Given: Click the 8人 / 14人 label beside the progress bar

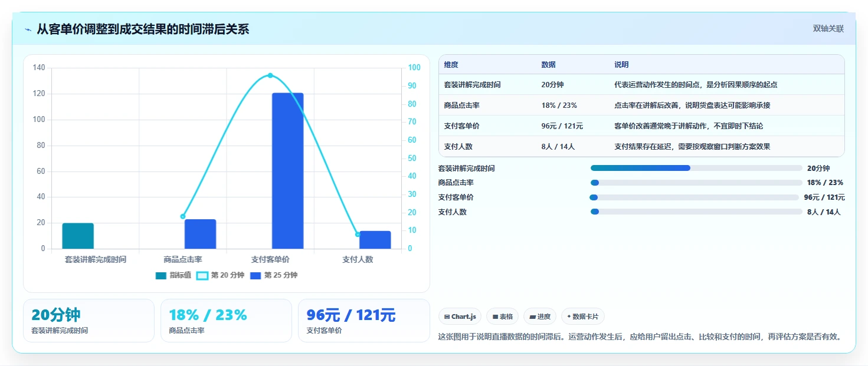Looking at the screenshot, I should click(x=824, y=212).
